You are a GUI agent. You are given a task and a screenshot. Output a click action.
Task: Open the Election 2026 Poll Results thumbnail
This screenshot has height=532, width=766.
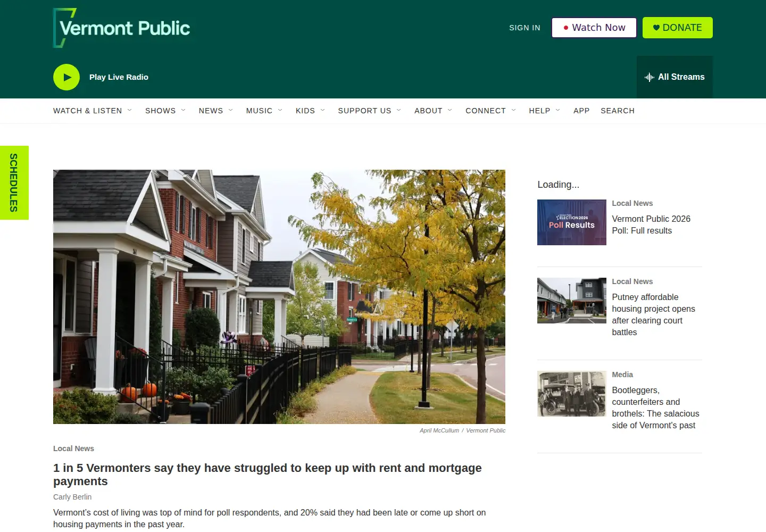point(572,222)
